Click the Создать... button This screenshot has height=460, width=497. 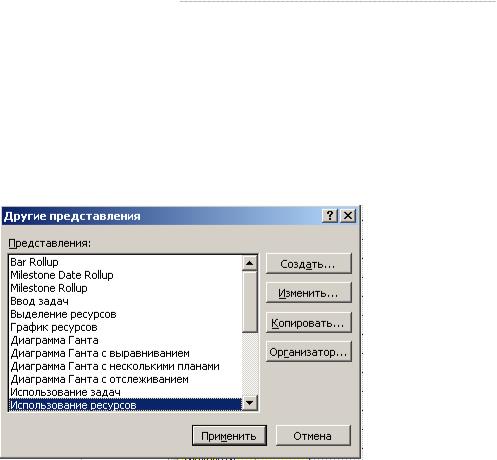(x=309, y=264)
